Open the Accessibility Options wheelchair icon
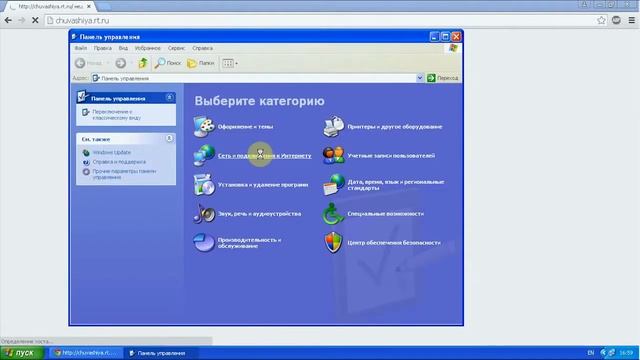The image size is (640, 360). coord(333,213)
